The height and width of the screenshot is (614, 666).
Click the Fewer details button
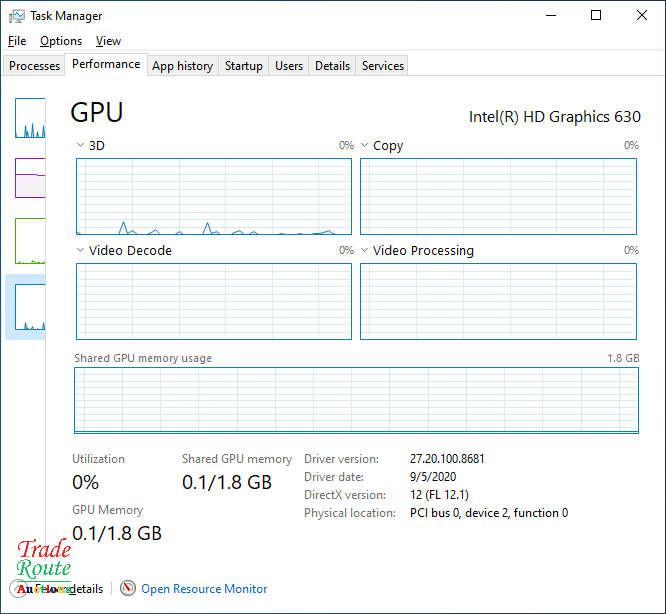56,589
